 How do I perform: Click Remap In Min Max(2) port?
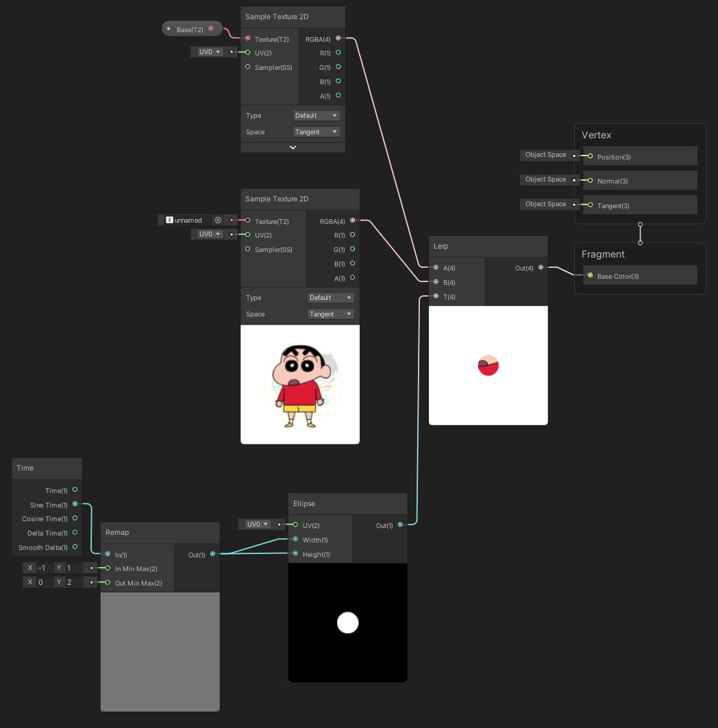click(x=108, y=568)
